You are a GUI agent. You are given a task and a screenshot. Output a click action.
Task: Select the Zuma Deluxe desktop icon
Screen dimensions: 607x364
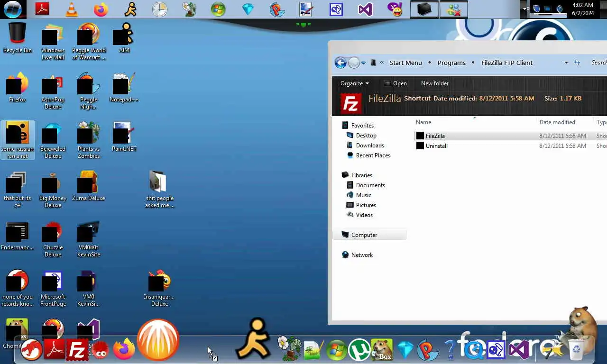click(x=89, y=186)
